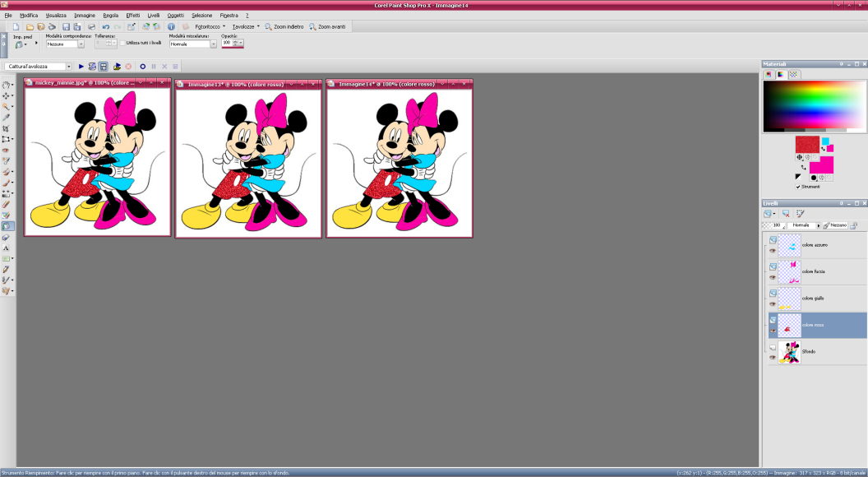Run the selected script with play button
This screenshot has width=868, height=477.
(x=81, y=67)
